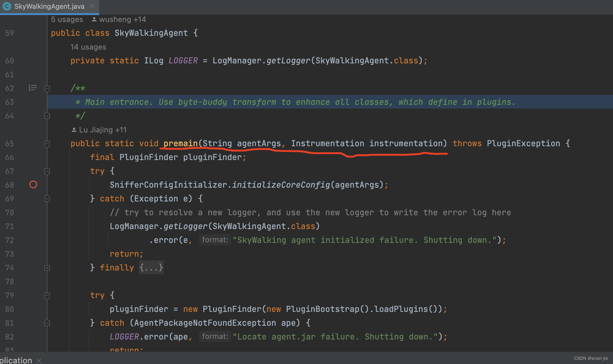613x364 pixels.
Task: Click the Instrumentation parameter type
Action: [328, 143]
